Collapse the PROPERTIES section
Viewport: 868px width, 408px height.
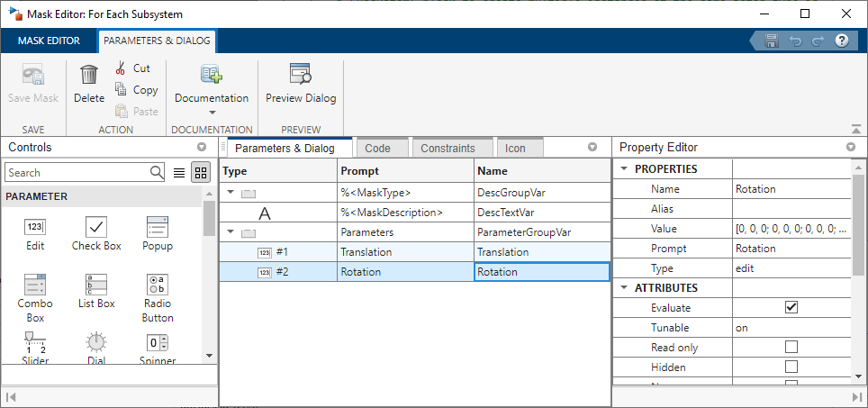click(623, 169)
